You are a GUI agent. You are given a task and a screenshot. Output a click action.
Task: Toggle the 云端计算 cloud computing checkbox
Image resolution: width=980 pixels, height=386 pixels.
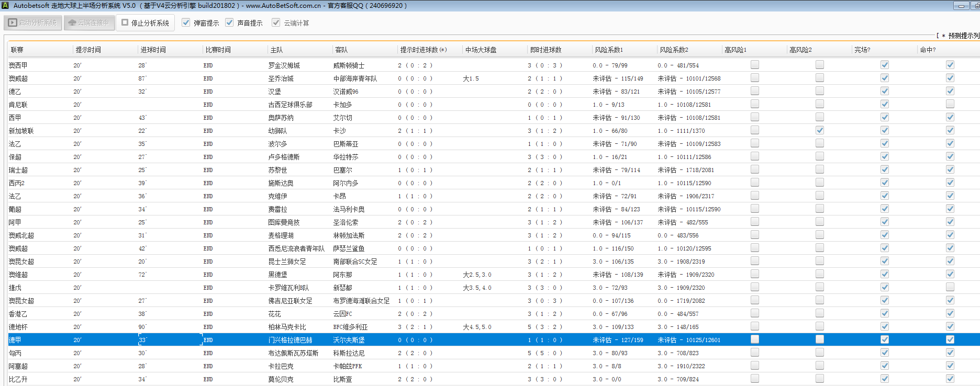(276, 23)
